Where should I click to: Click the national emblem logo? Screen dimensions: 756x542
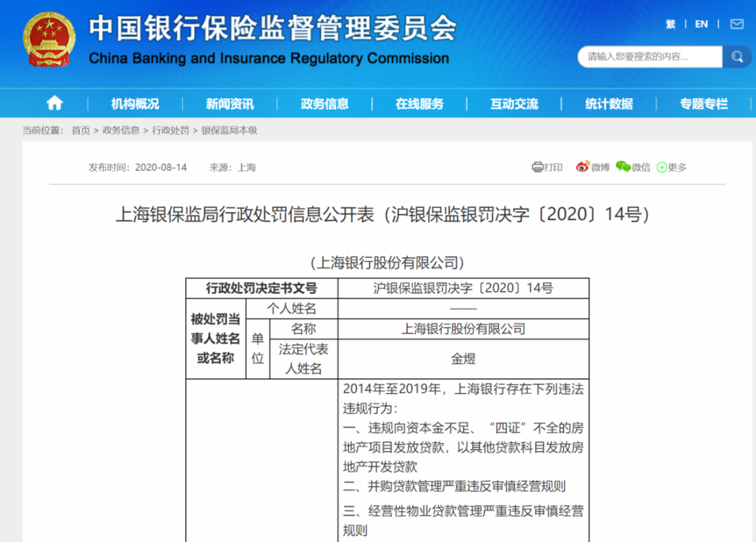pos(49,39)
